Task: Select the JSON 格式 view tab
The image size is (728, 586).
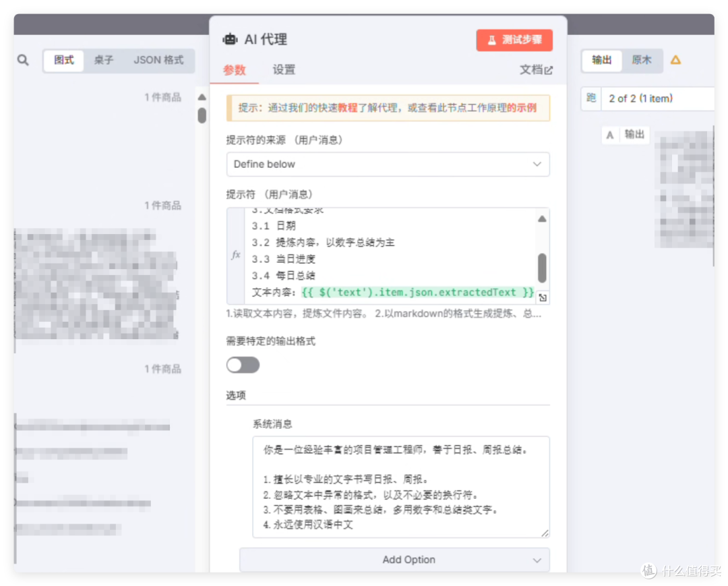Action: pos(159,61)
